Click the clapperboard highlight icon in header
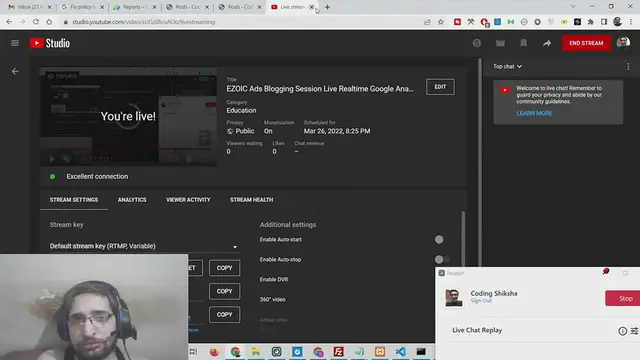 pos(500,43)
